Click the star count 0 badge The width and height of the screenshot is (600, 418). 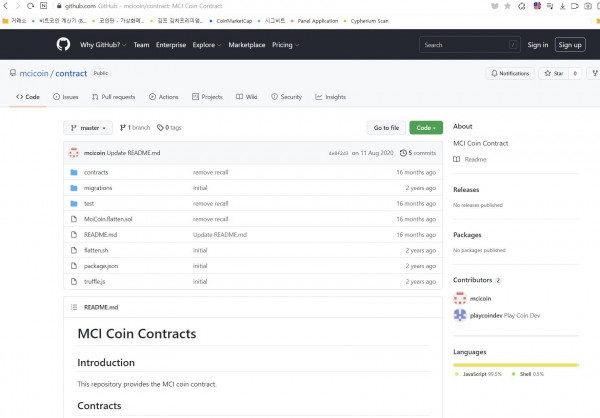pyautogui.click(x=575, y=73)
